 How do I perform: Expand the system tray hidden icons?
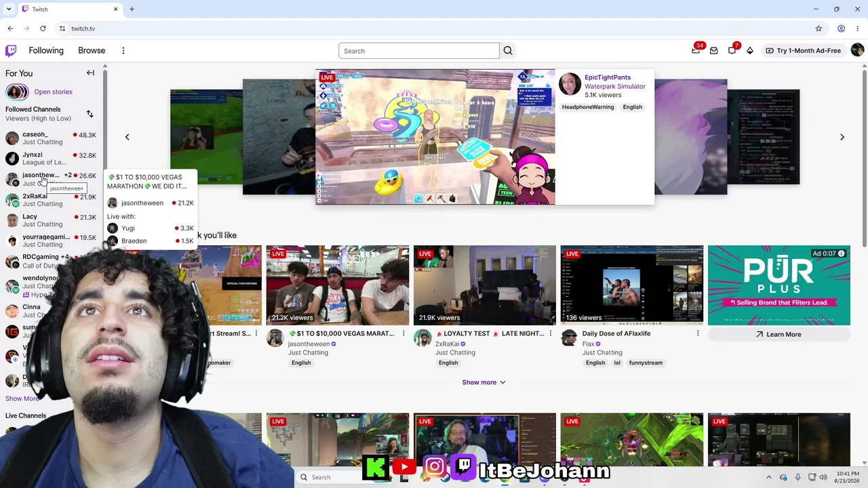tap(768, 477)
